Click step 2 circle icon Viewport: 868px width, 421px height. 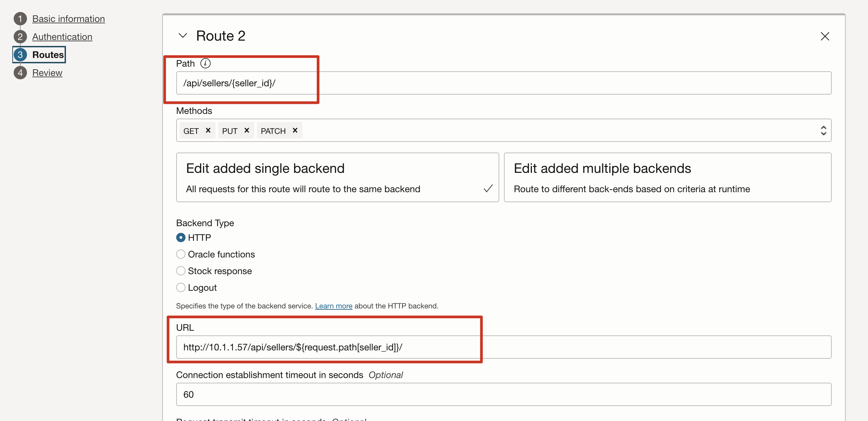point(20,37)
